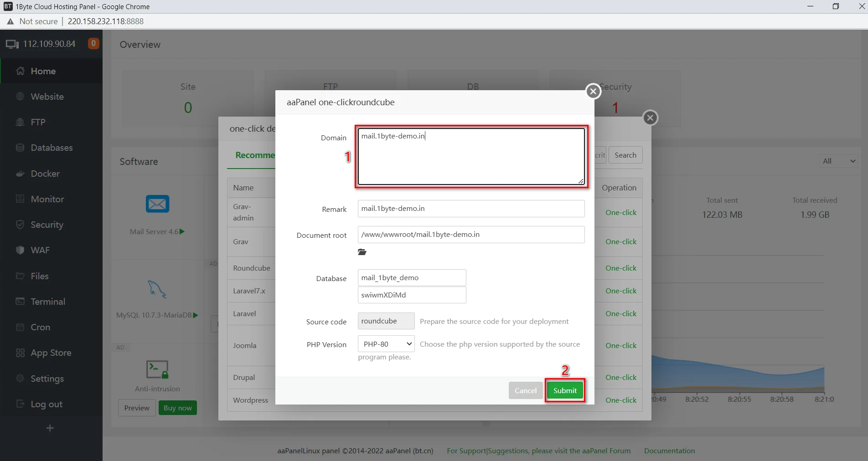Open the folder browse icon under Document root
This screenshot has height=461, width=868.
click(362, 252)
